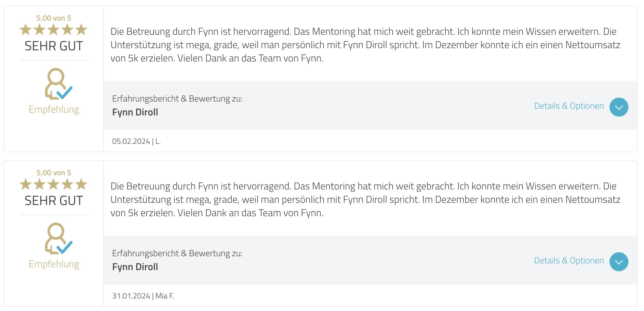
Task: Click the 31.01.2024 | Mia F. line
Action: pyautogui.click(x=143, y=296)
